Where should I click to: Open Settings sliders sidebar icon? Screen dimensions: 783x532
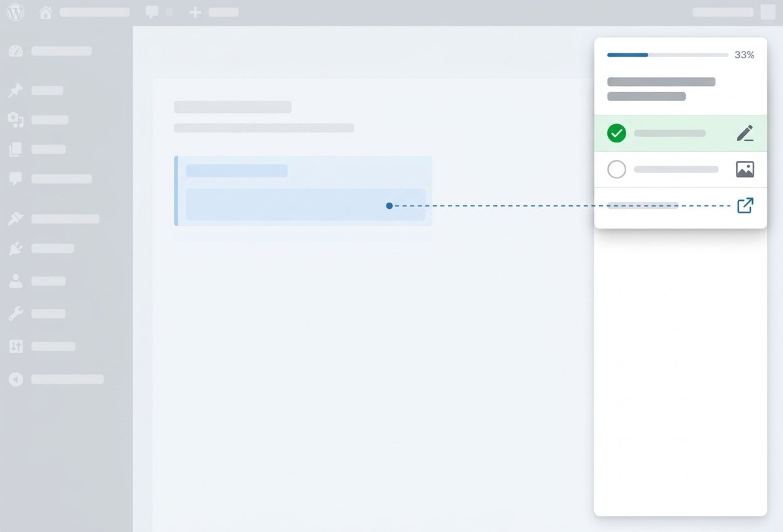pyautogui.click(x=16, y=346)
